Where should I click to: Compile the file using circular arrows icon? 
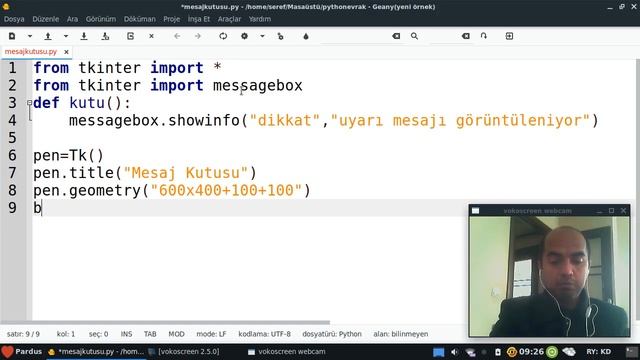pyautogui.click(x=223, y=36)
